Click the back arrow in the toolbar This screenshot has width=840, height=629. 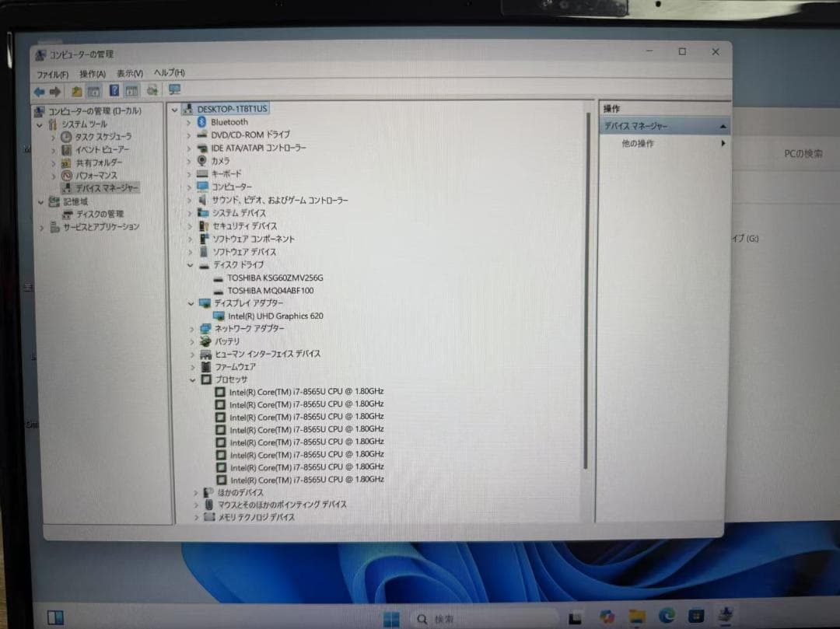click(x=39, y=91)
